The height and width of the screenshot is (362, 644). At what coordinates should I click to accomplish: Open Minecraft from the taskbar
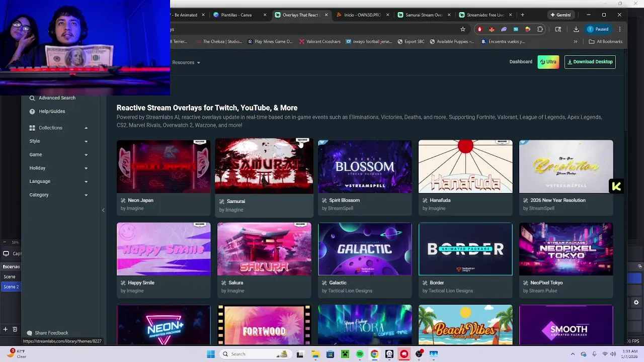[x=345, y=354]
